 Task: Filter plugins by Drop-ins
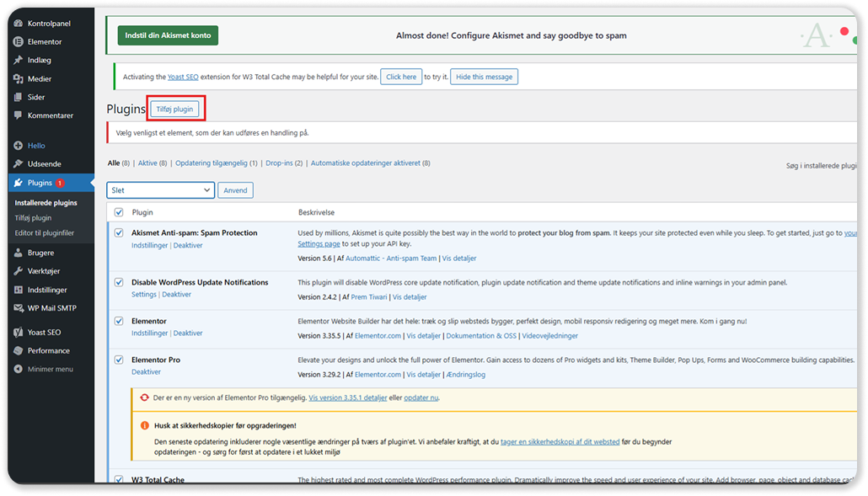(279, 163)
